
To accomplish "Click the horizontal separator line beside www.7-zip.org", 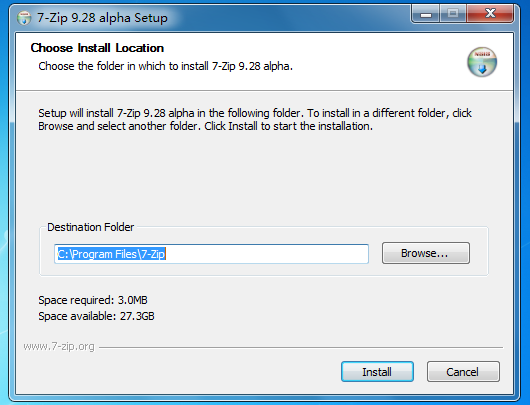I will click(x=301, y=347).
